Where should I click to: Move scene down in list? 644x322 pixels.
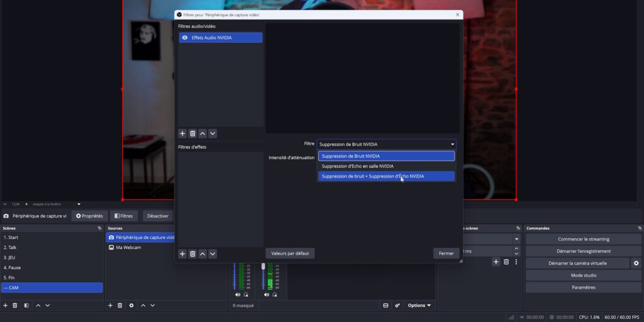coord(48,306)
